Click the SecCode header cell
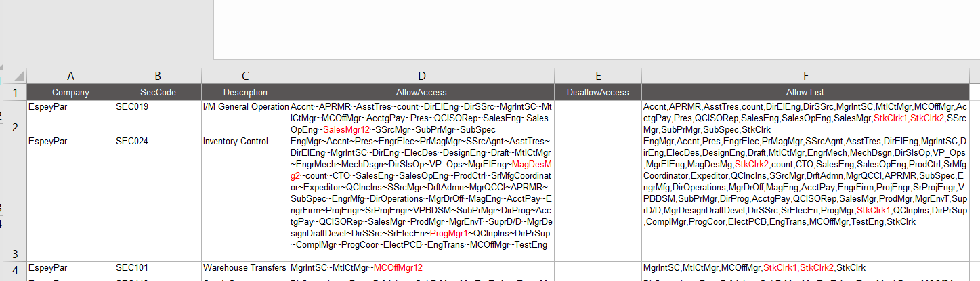The image size is (980, 281). point(158,93)
